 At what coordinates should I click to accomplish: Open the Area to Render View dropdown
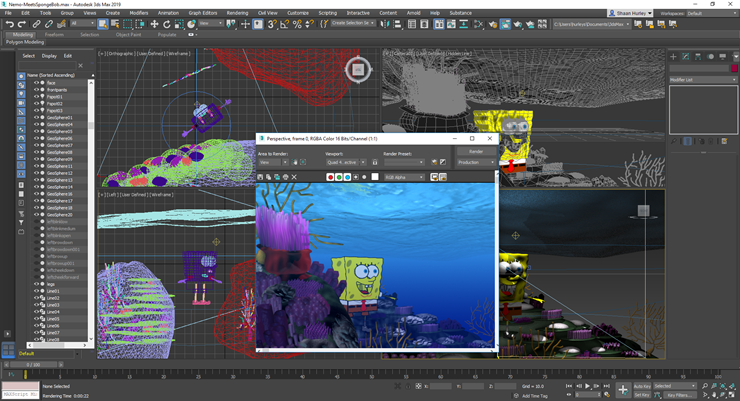point(273,162)
